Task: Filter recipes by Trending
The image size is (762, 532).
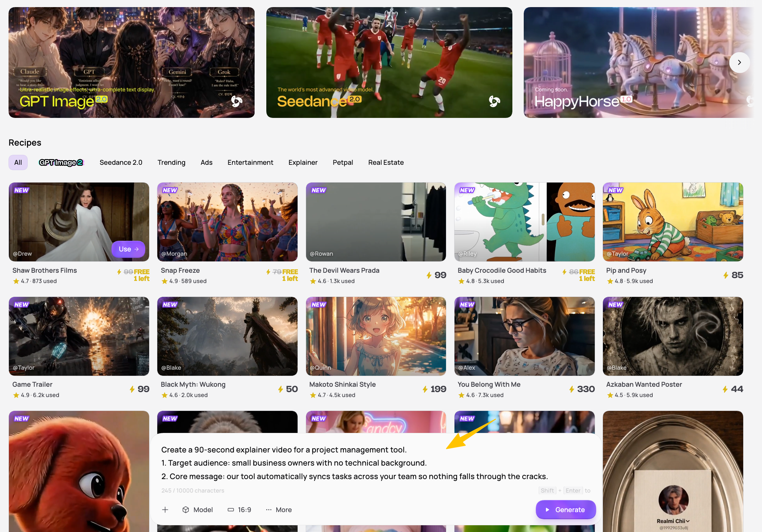Action: coord(171,163)
